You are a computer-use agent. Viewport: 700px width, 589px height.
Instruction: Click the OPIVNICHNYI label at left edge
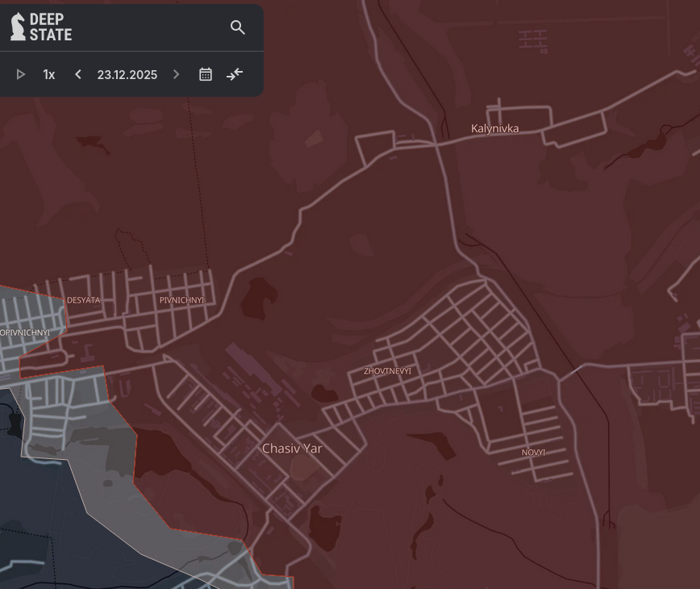[25, 332]
